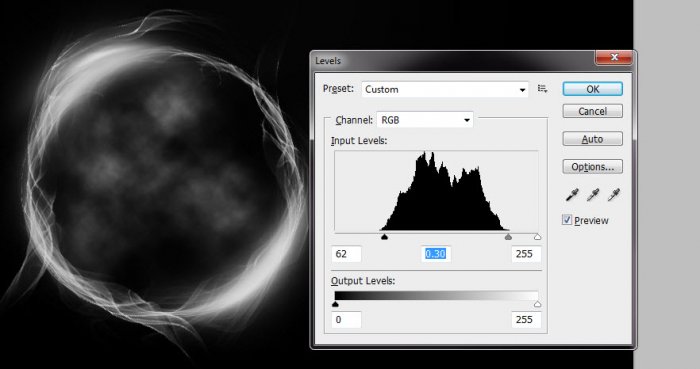Click the midtone input field showing 0.30
Screen dimensions: 700x369
click(x=435, y=254)
